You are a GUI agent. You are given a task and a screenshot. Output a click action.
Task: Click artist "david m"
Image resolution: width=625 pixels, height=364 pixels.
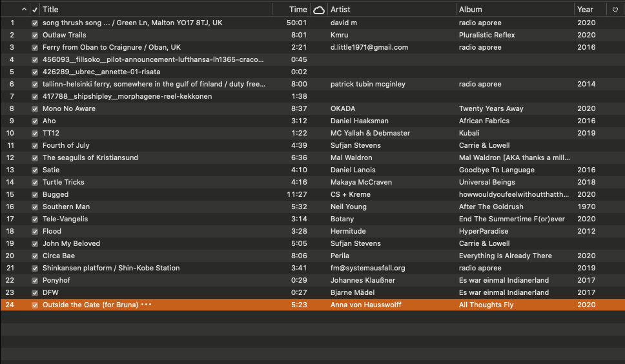(x=343, y=23)
